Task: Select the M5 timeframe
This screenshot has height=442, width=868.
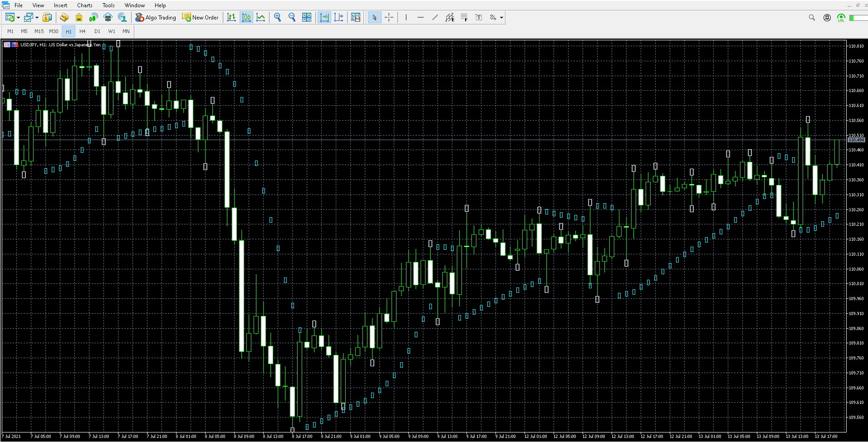Action: tap(24, 31)
